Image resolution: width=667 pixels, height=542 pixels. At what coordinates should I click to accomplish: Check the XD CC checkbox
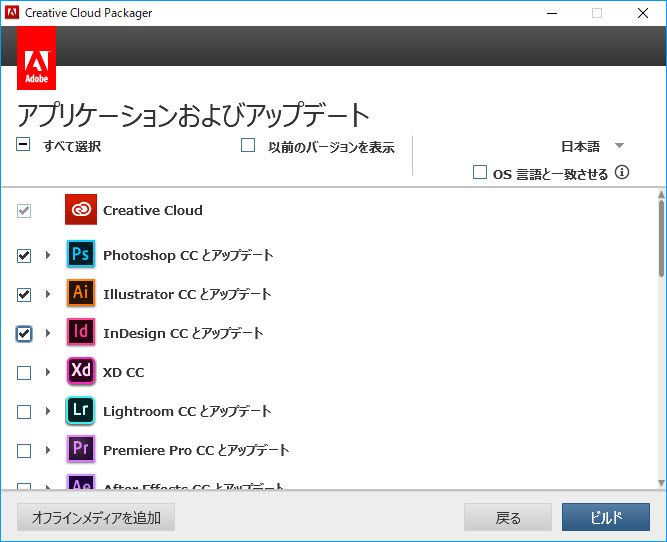tap(24, 373)
